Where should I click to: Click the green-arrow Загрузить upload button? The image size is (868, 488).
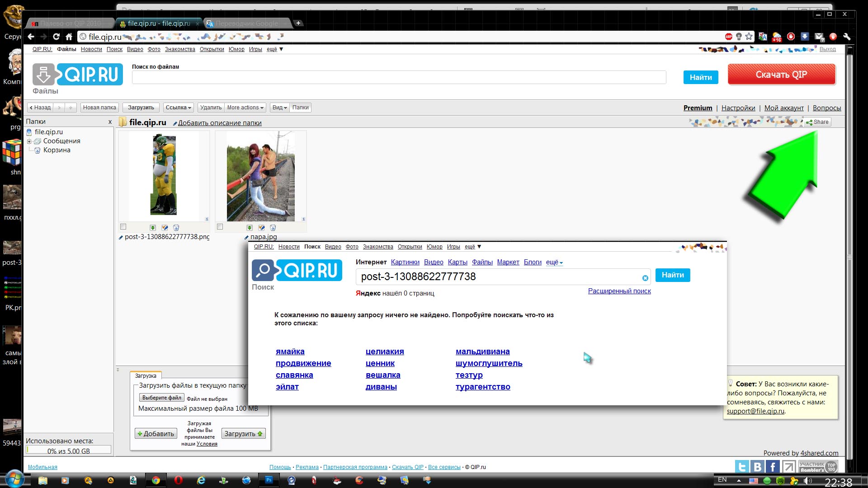tap(243, 434)
